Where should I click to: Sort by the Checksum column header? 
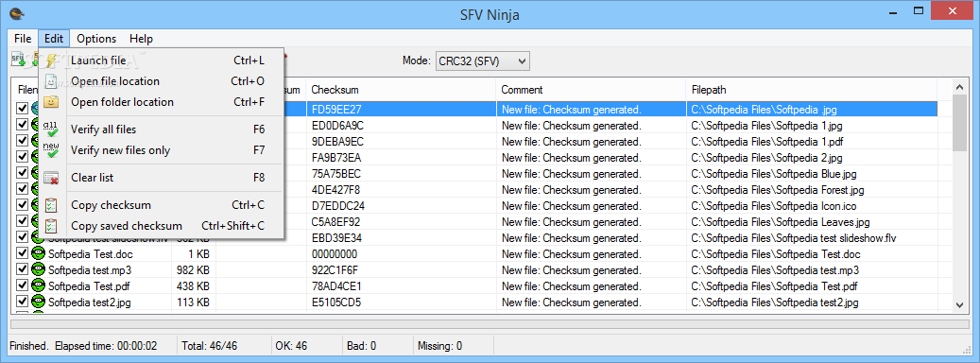tap(401, 90)
